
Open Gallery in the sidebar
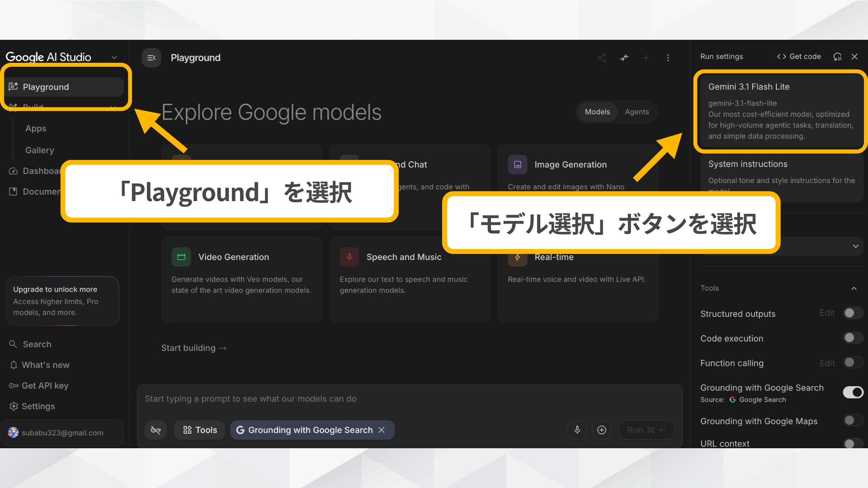[x=39, y=150]
